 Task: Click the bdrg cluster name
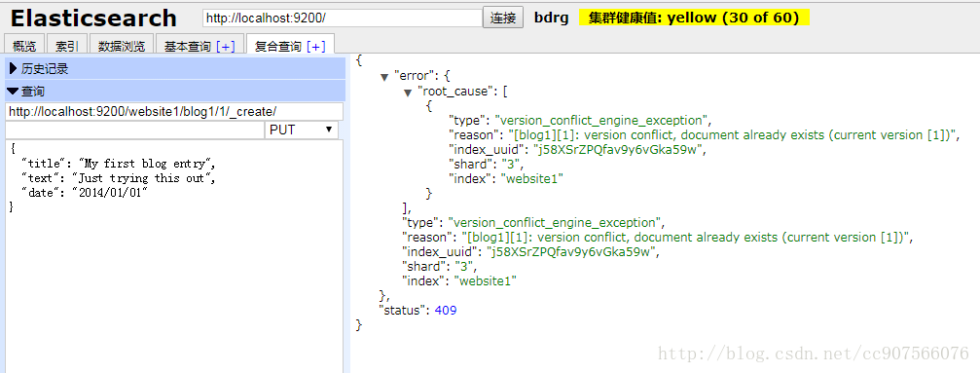551,18
